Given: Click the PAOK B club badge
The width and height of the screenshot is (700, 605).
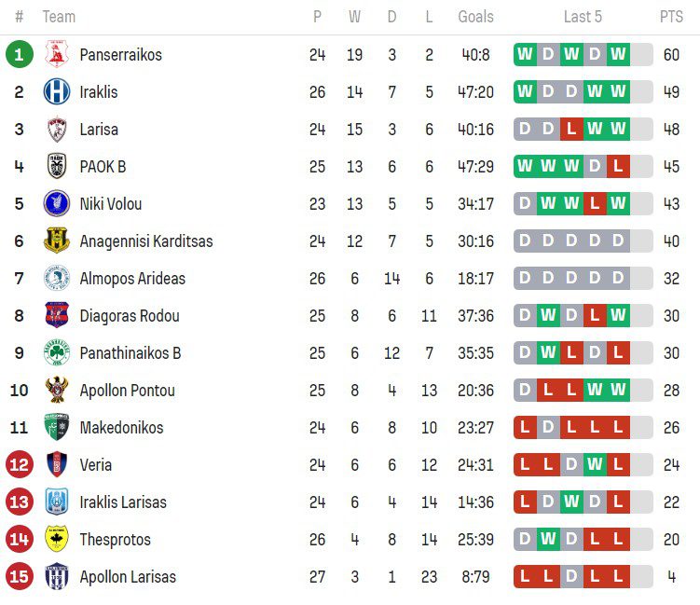Looking at the screenshot, I should [x=57, y=167].
